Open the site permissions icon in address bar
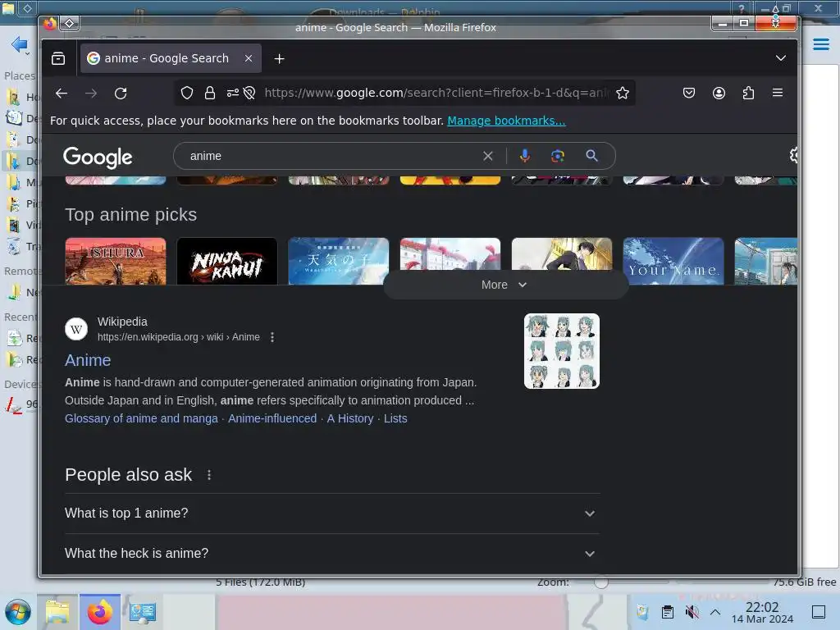Viewport: 840px width, 630px height. coord(232,93)
